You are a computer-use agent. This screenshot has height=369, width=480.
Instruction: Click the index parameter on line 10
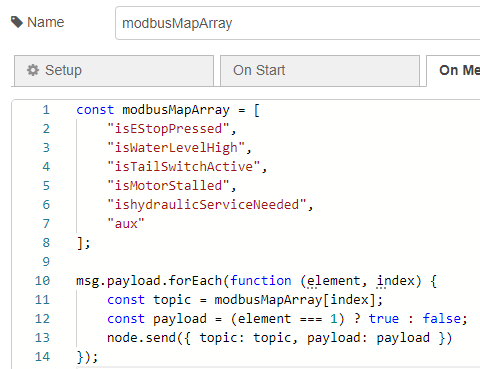[x=396, y=281]
